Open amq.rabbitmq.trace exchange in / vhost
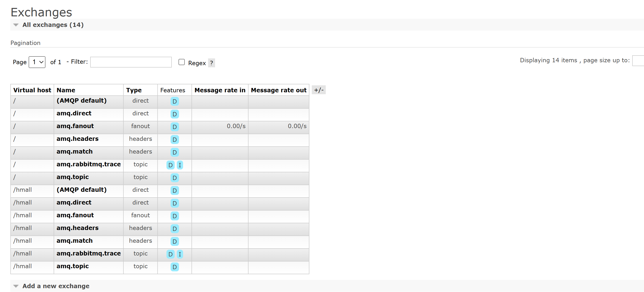 click(89, 164)
